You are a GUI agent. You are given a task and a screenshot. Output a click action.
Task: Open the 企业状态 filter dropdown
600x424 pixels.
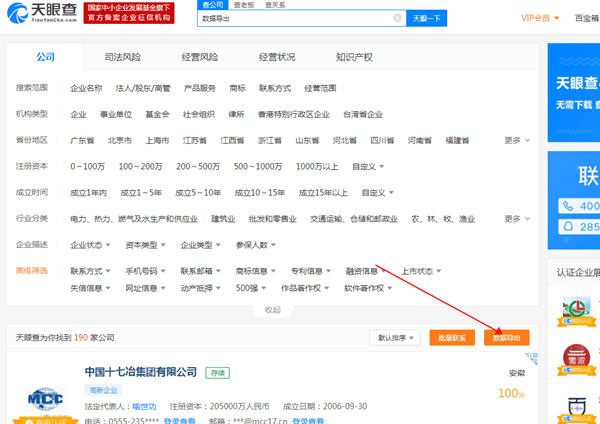tap(89, 244)
